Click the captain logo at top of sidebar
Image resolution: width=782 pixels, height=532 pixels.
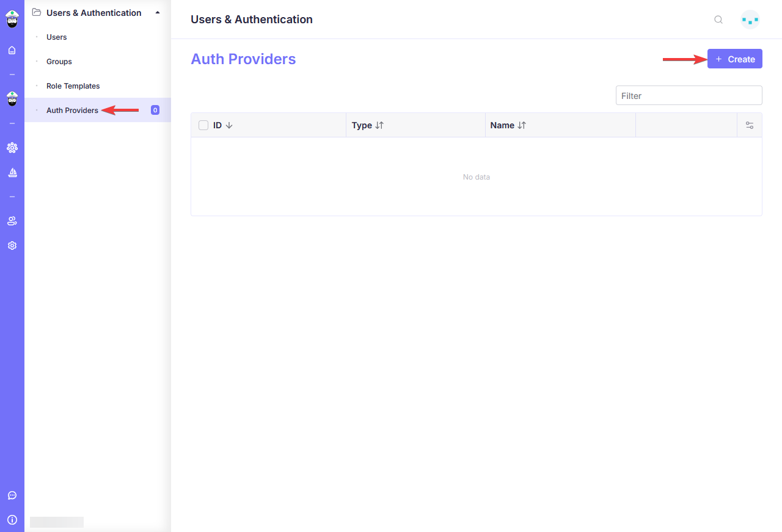coord(12,19)
